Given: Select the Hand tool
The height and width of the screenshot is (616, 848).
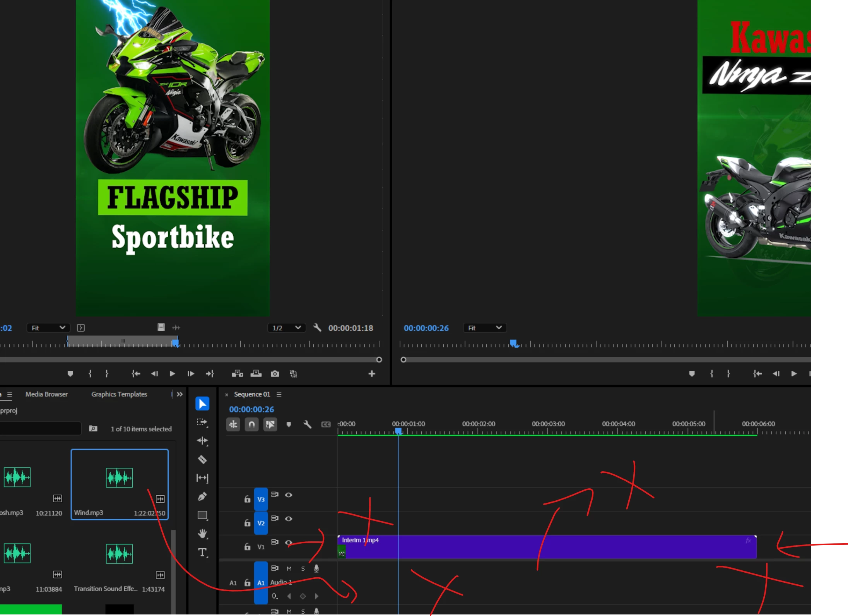Looking at the screenshot, I should pos(202,534).
